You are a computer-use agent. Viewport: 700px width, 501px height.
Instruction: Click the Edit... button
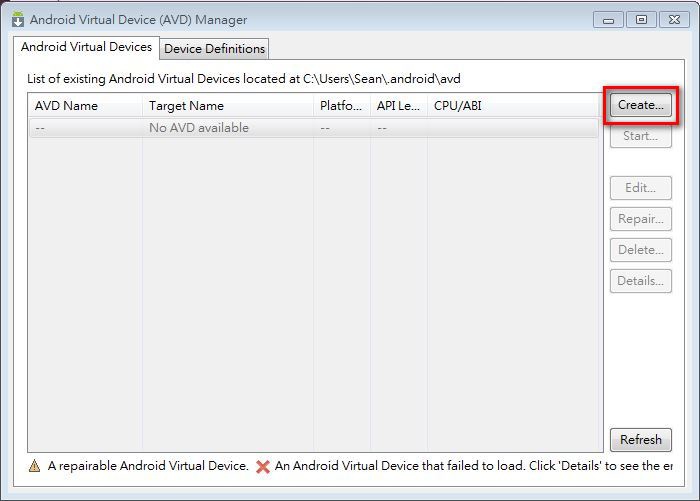click(x=640, y=188)
